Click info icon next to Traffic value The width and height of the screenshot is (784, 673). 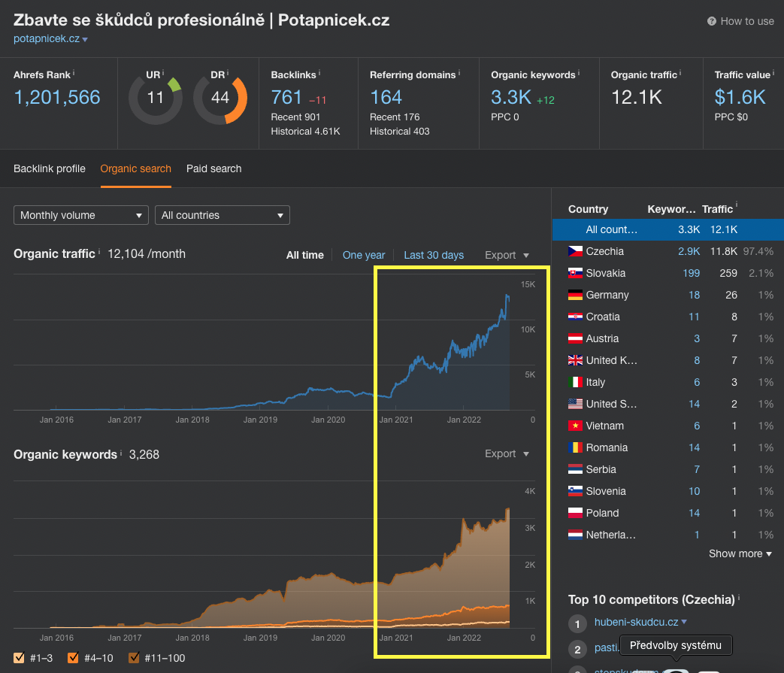[773, 73]
